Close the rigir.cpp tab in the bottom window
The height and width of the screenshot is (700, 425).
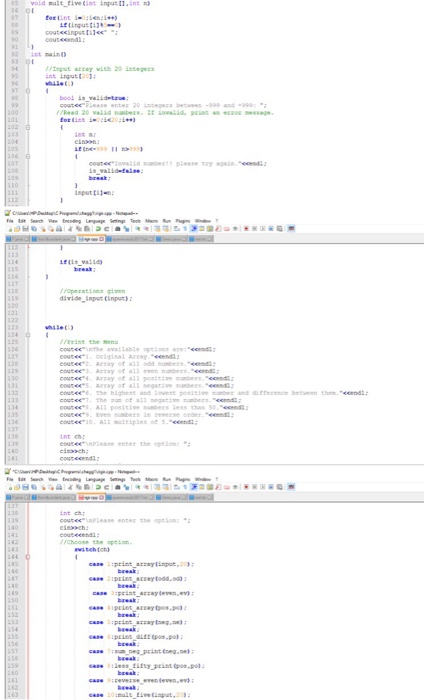click(102, 497)
